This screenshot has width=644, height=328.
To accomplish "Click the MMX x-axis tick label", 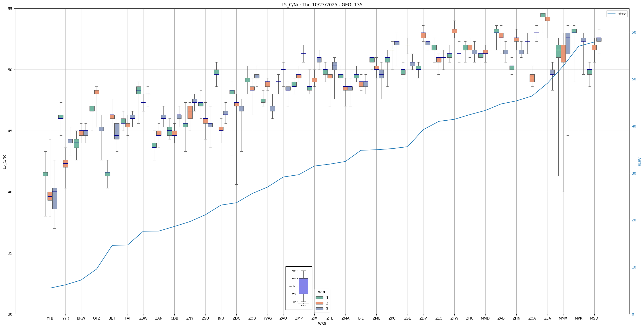I will click(563, 318).
